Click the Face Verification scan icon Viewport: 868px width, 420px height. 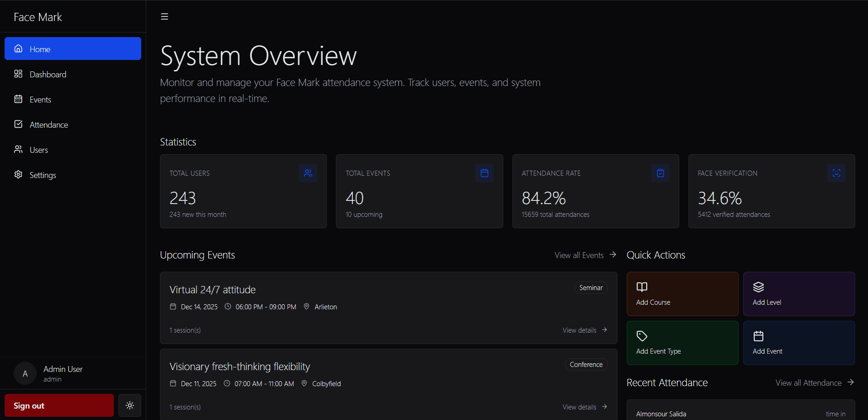(836, 173)
